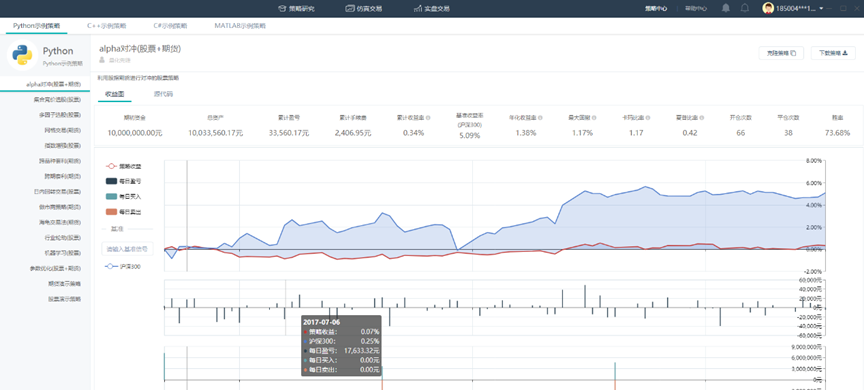Select the 收益图 tab
Viewport: 864px width, 390px height.
[x=115, y=94]
